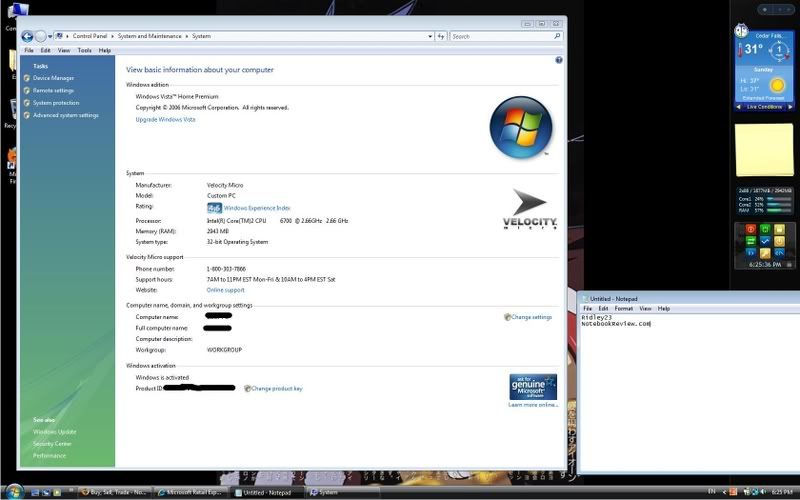Image resolution: width=800 pixels, height=500 pixels.
Task: Click the Velocity Micro logo image
Action: (530, 209)
